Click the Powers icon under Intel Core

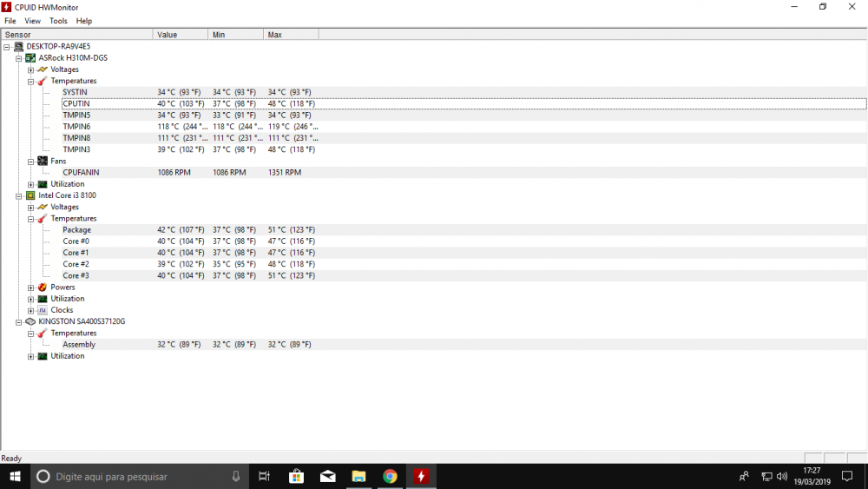point(42,287)
